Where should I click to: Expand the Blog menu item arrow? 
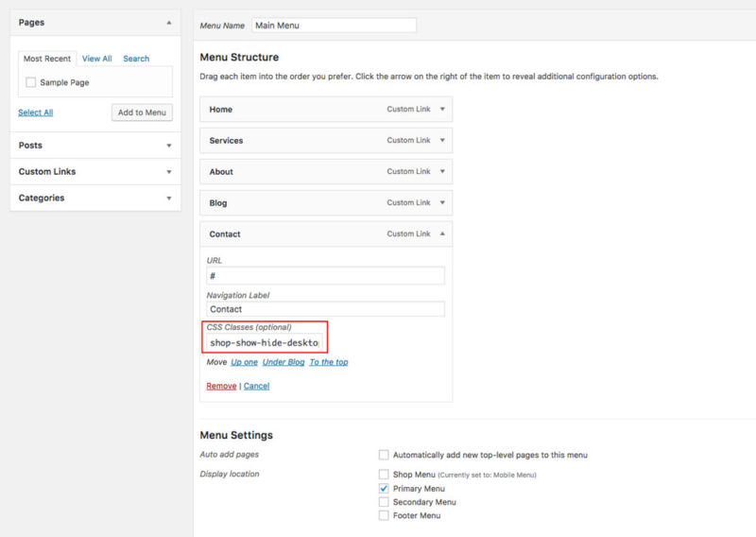click(x=441, y=203)
